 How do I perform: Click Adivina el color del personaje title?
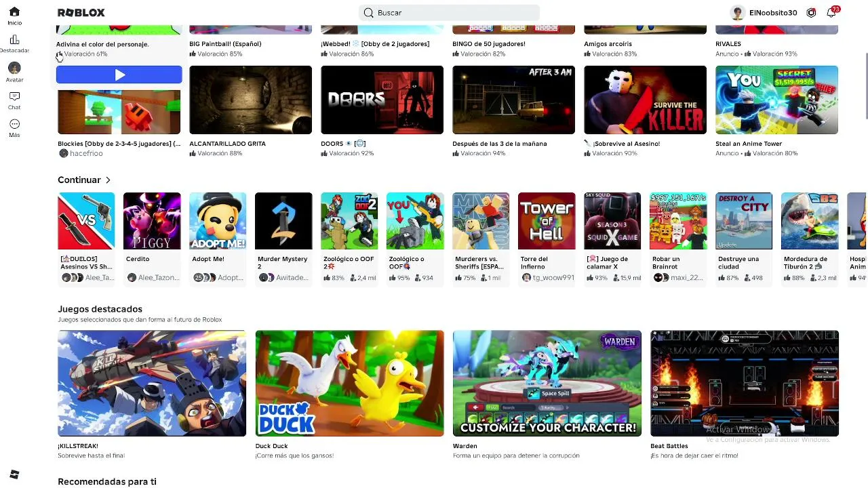coord(102,45)
